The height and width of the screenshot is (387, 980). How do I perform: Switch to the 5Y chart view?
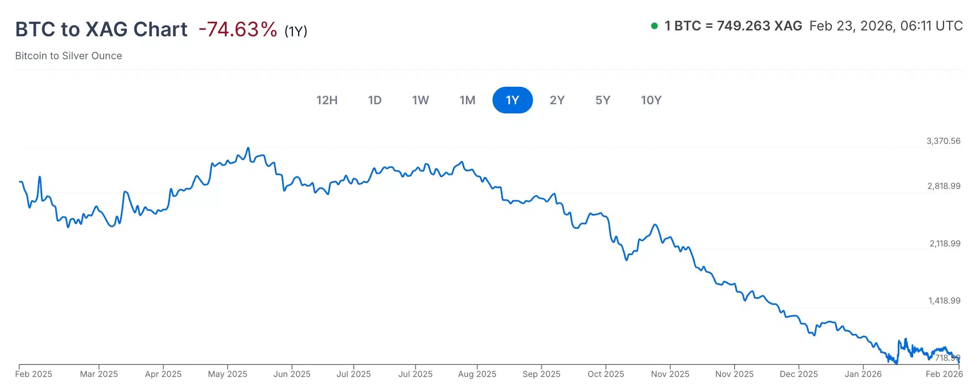(604, 100)
